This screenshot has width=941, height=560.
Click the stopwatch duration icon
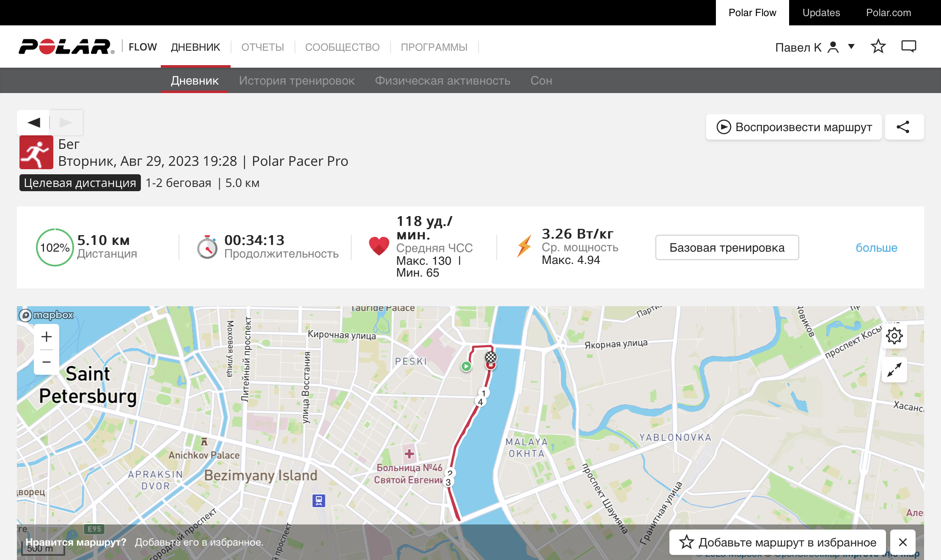click(x=207, y=247)
